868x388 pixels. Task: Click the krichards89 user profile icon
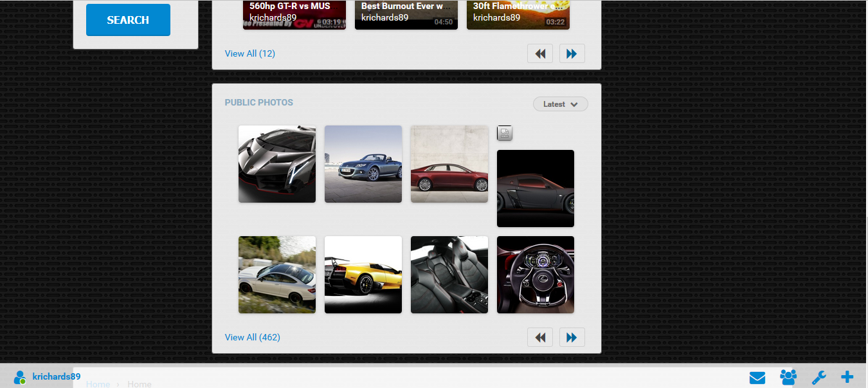tap(20, 378)
